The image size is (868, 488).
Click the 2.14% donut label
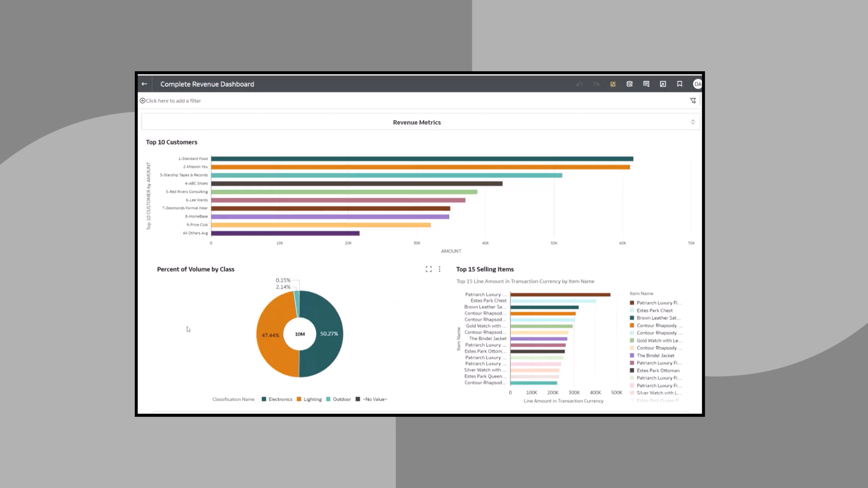283,287
